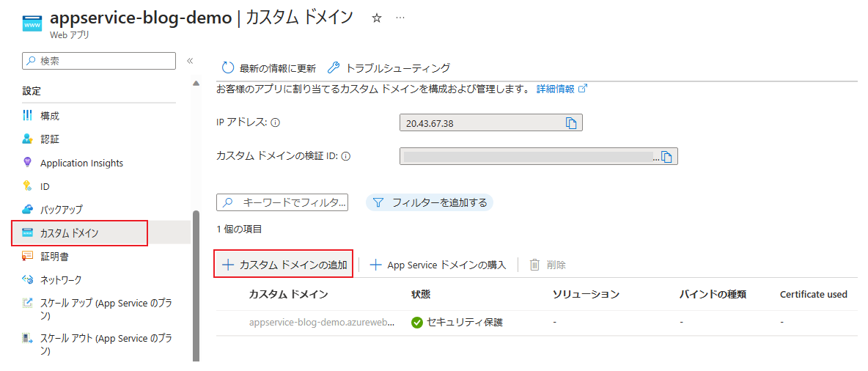868x371 pixels.
Task: Open 詳細情報 external link
Action: [x=562, y=89]
